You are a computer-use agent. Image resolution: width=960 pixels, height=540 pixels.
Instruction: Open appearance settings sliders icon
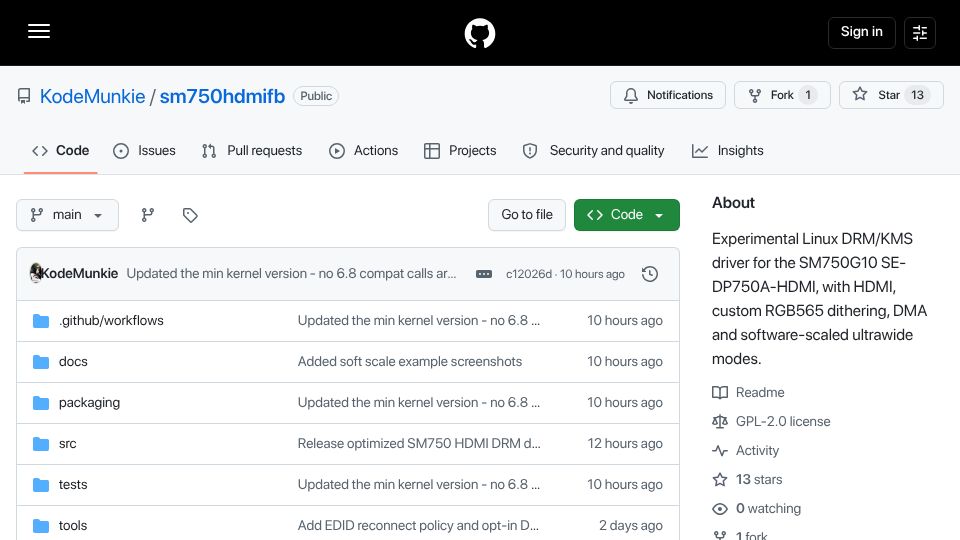pos(920,32)
